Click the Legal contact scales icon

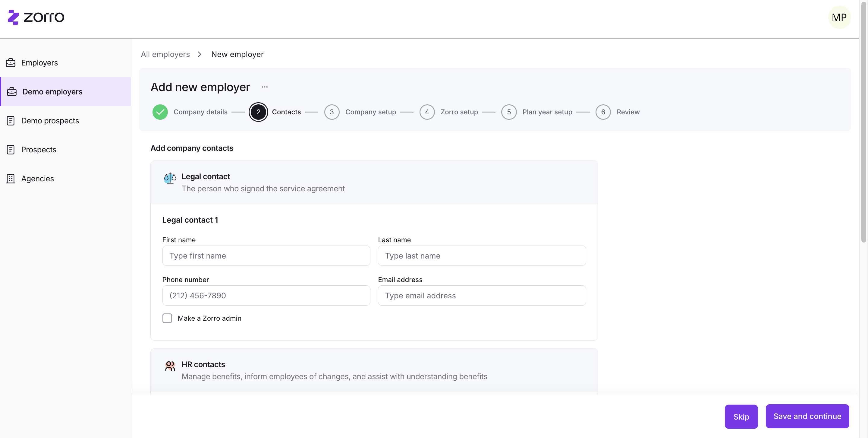[x=170, y=178]
